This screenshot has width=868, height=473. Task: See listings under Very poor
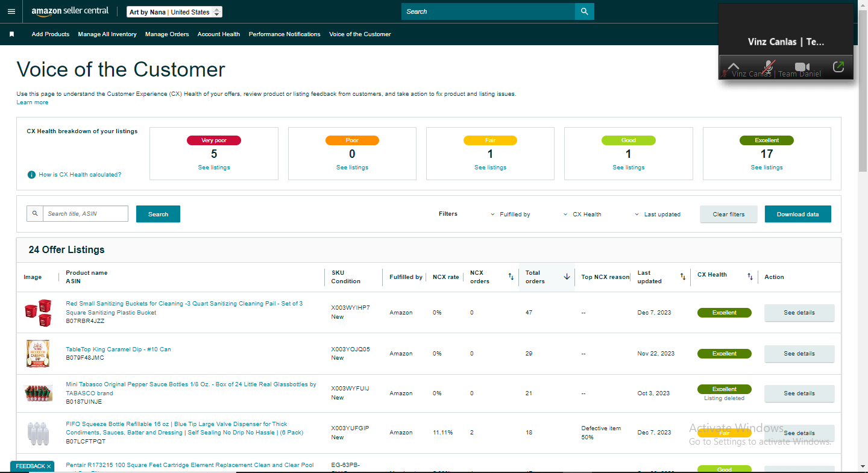(x=214, y=168)
